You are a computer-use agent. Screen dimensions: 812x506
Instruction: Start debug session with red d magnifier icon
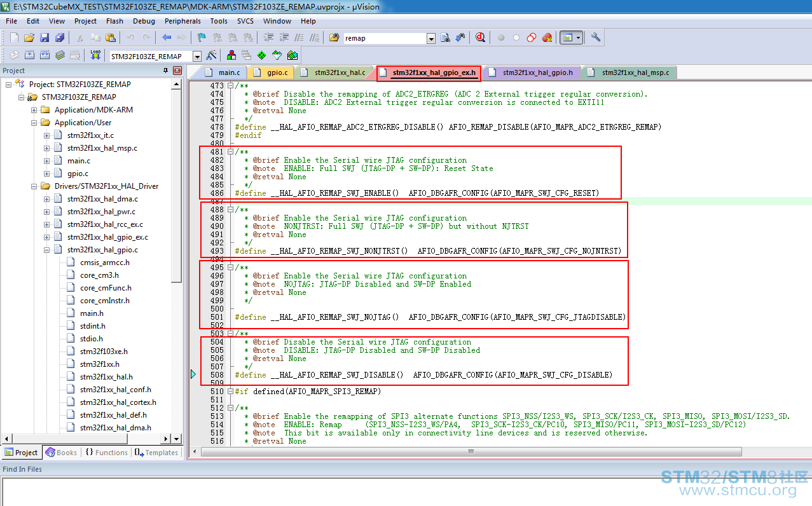click(x=481, y=38)
